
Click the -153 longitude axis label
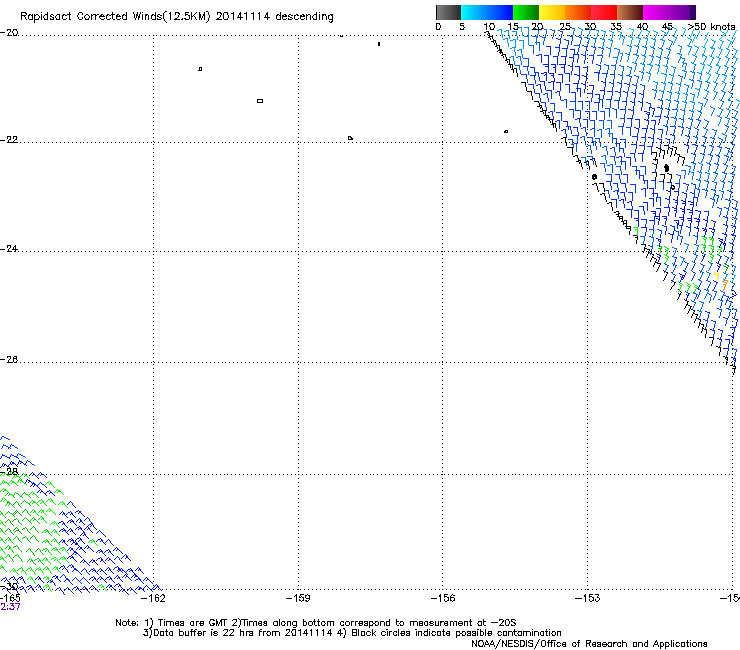pyautogui.click(x=588, y=599)
